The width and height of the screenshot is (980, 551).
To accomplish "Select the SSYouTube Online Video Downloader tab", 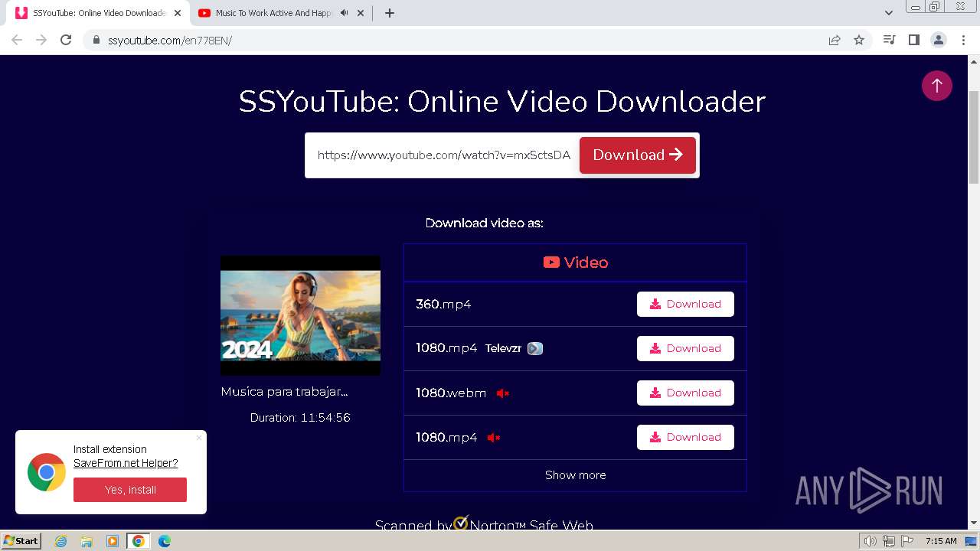I will click(98, 13).
